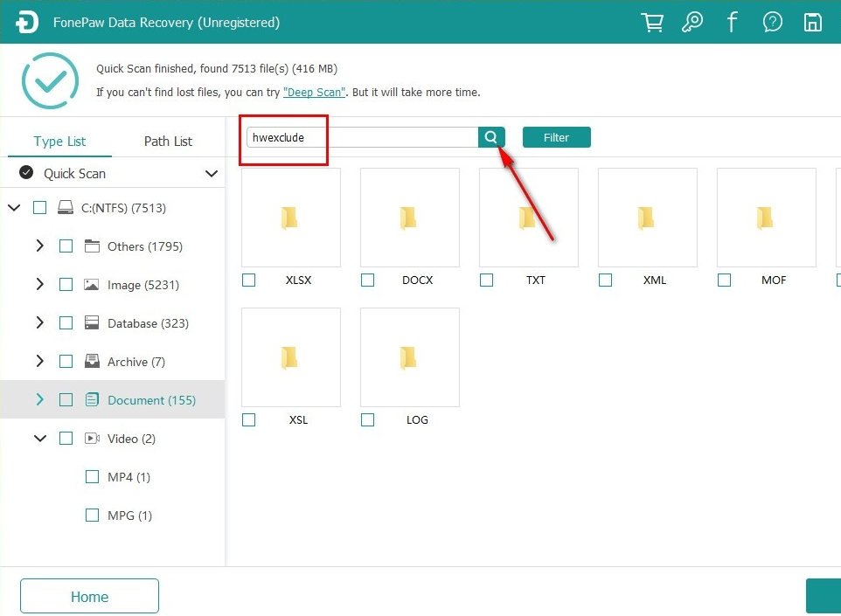Click the search magnifier button
This screenshot has width=841, height=616.
point(491,137)
